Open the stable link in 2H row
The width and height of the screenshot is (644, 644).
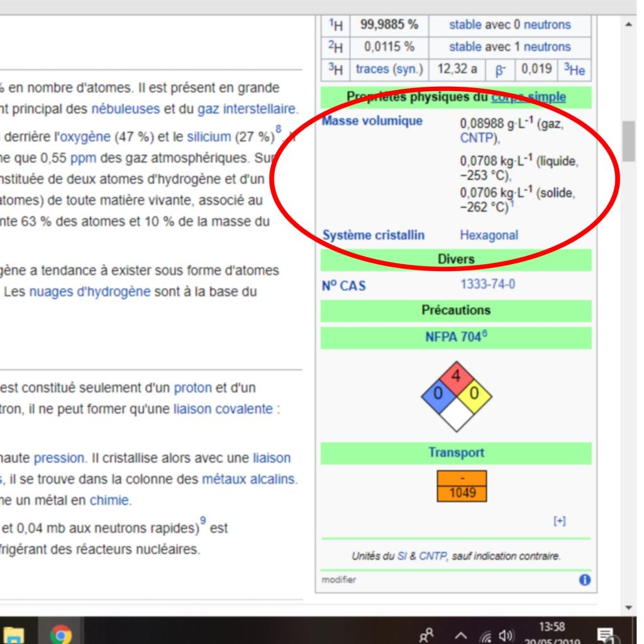click(x=465, y=47)
